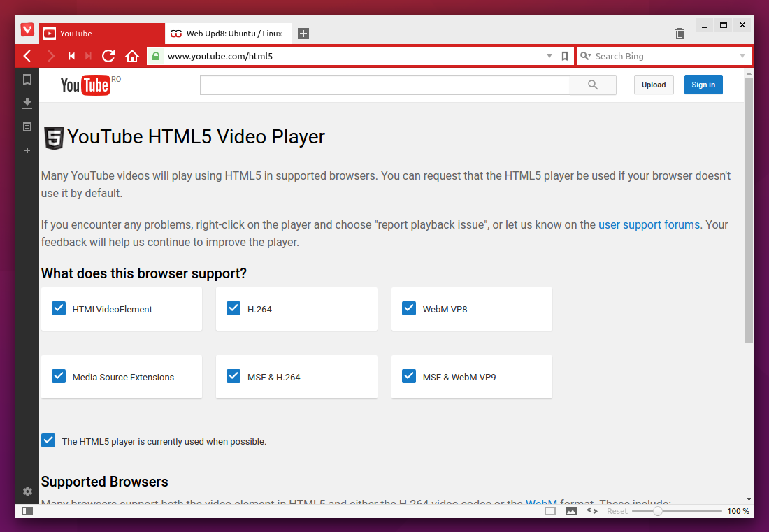Expand the address bar URL dropdown

click(x=549, y=56)
